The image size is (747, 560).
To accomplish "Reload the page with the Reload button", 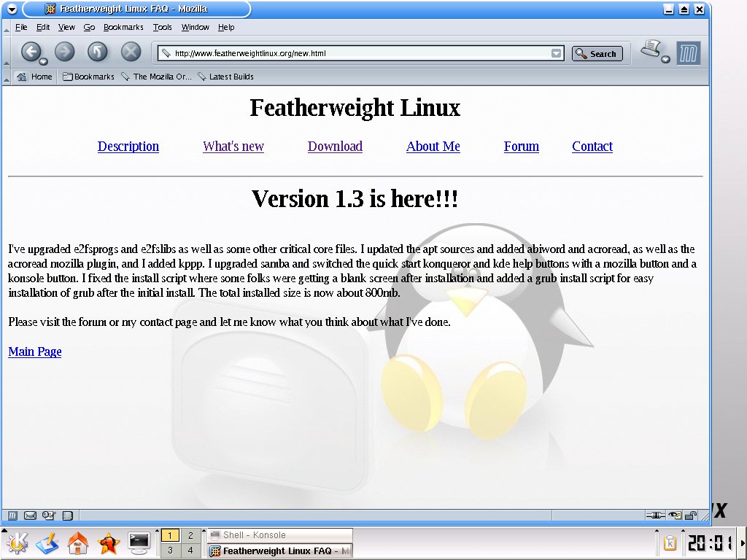I will tap(97, 52).
